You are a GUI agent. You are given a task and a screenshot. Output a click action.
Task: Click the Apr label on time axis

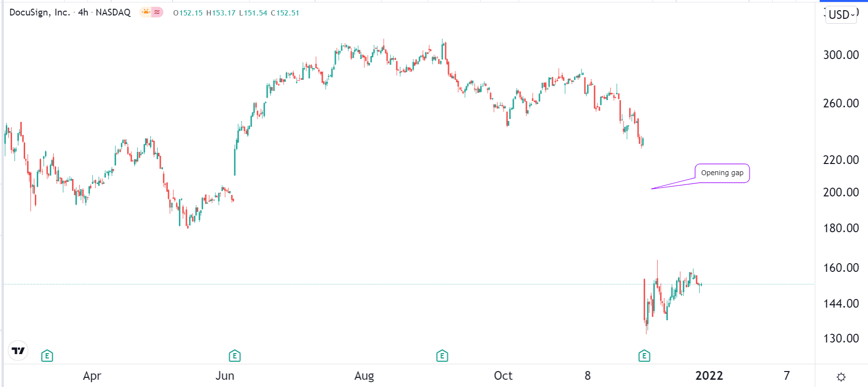click(x=92, y=376)
